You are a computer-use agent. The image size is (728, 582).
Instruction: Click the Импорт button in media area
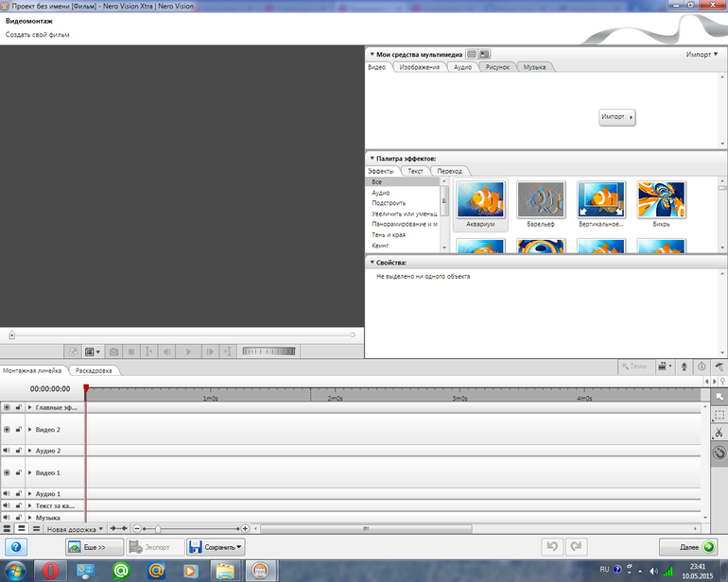click(x=615, y=117)
